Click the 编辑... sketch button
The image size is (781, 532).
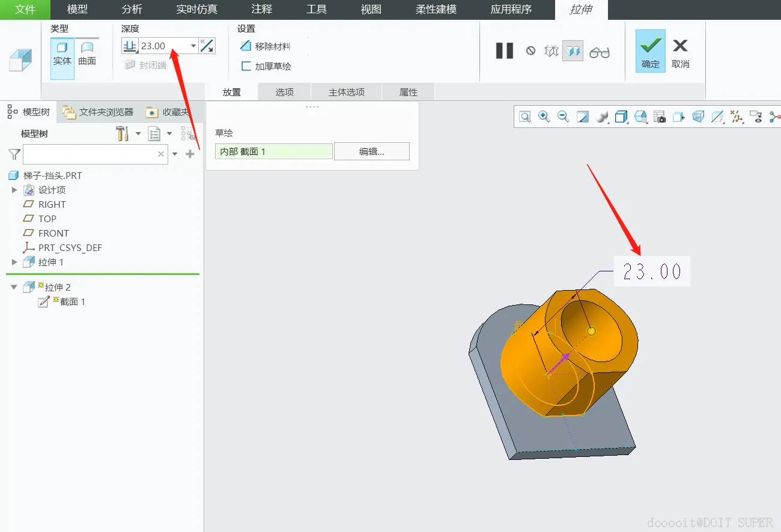click(372, 151)
